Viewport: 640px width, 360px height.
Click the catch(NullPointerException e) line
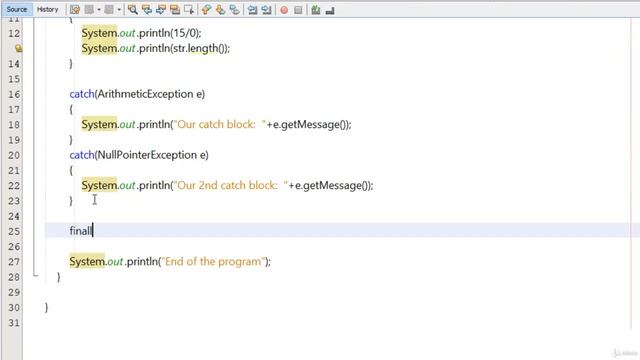[x=139, y=155]
